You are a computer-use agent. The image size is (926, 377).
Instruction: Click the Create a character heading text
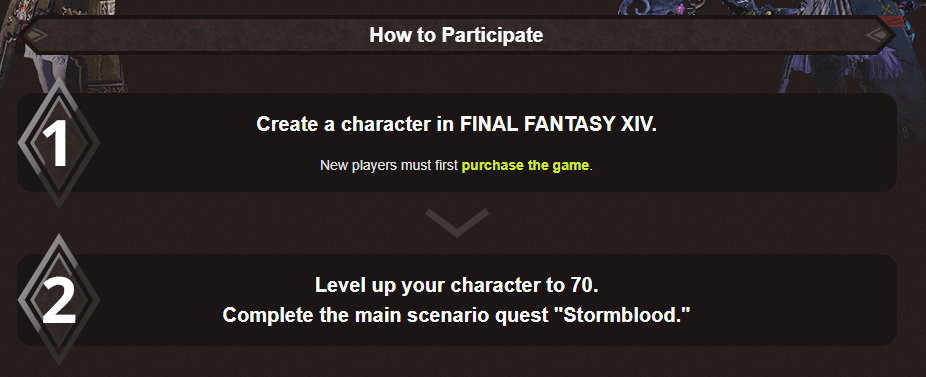457,125
